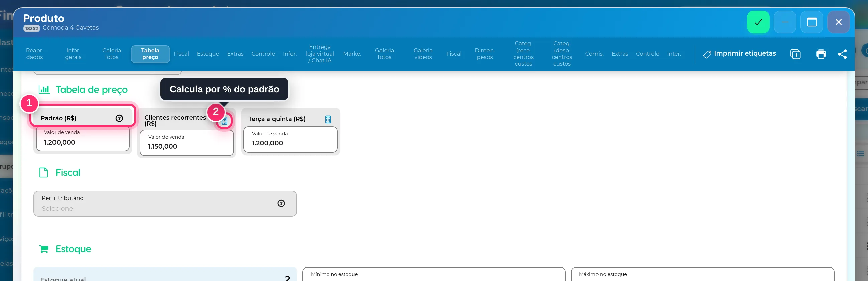Click the product name Cômoda 4 Gavetas
Image resolution: width=868 pixels, height=281 pixels.
point(71,28)
